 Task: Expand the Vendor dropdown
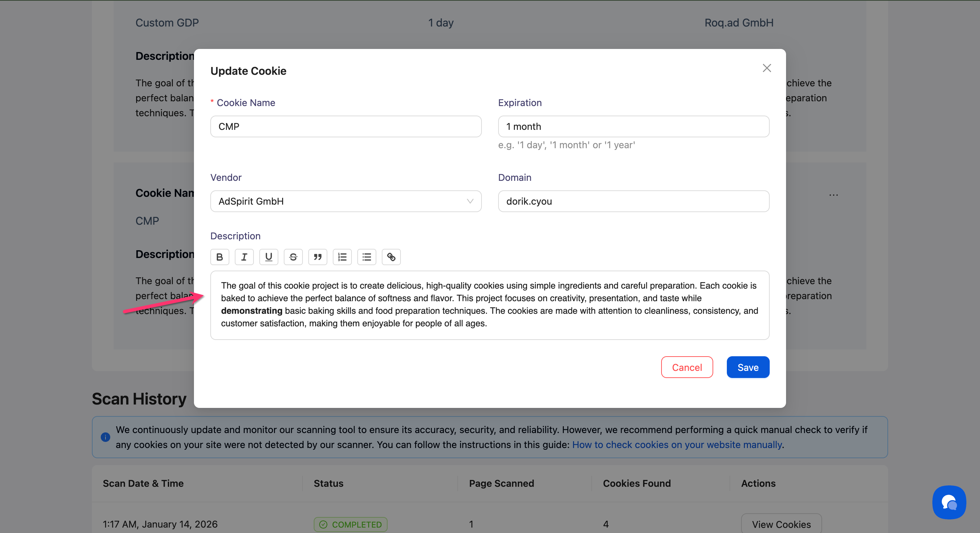[x=470, y=201]
